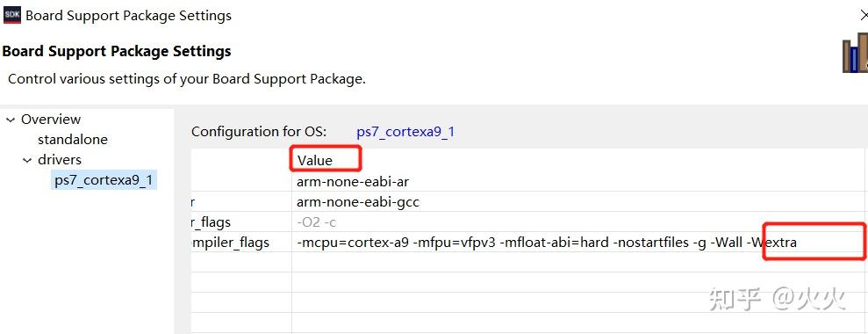The height and width of the screenshot is (334, 868).
Task: Close the Board Support Package Settings window
Action: tap(863, 15)
